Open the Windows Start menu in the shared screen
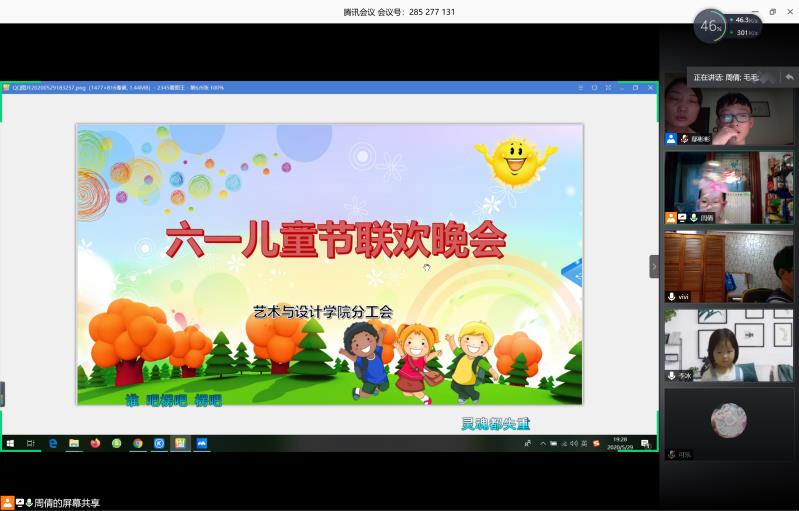Screen dimensions: 799x511 point(11,443)
